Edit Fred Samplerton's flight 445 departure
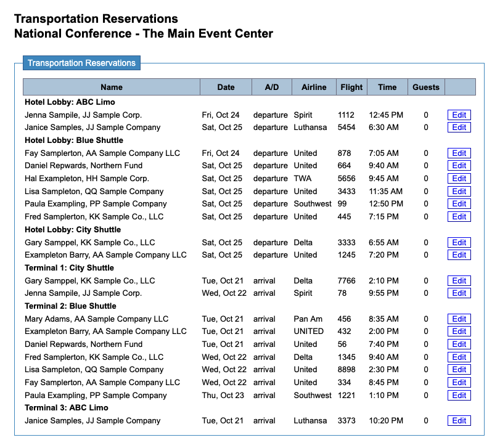This screenshot has height=448, width=500. coord(459,217)
